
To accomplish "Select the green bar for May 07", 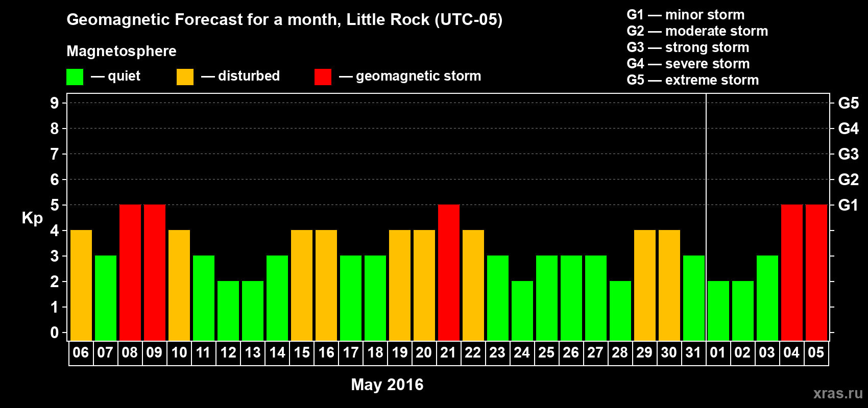I will 106,298.
